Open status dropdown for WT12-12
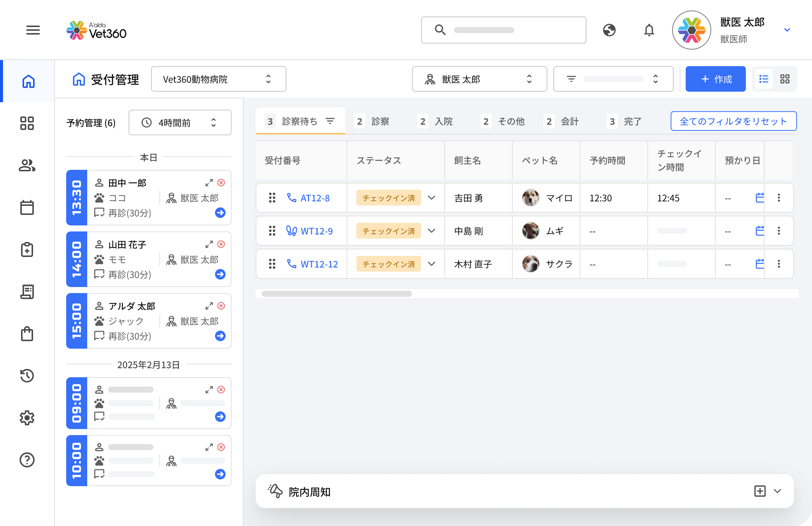The width and height of the screenshot is (812, 526). tap(432, 264)
